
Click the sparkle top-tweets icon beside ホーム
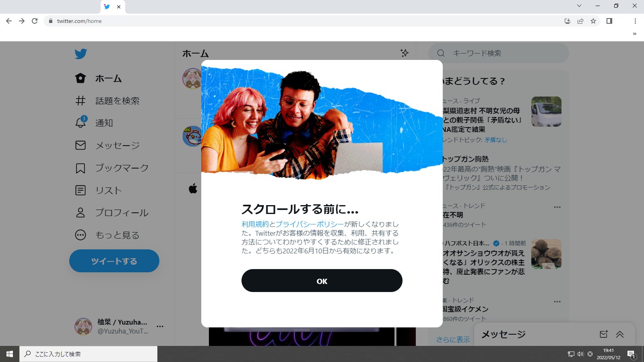click(405, 53)
